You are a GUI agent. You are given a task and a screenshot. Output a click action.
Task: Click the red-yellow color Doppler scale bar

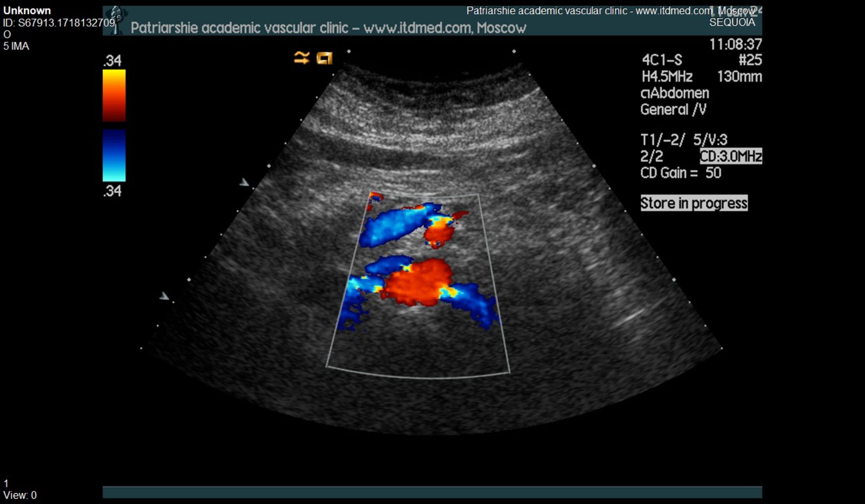click(x=114, y=95)
